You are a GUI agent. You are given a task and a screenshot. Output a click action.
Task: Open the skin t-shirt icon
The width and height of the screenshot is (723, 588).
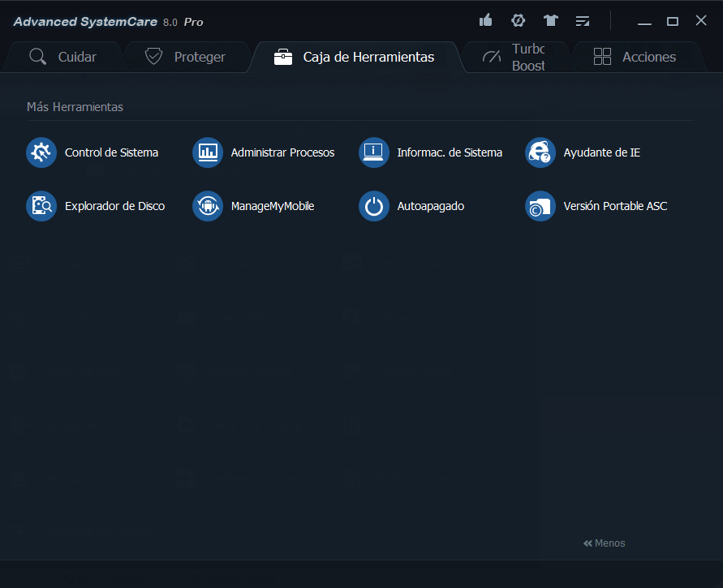(551, 21)
